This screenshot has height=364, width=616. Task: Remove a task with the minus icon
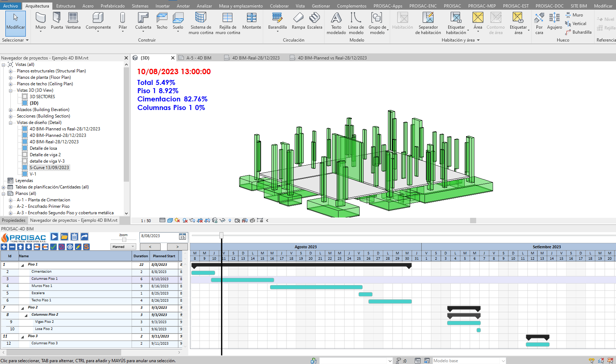(x=12, y=247)
